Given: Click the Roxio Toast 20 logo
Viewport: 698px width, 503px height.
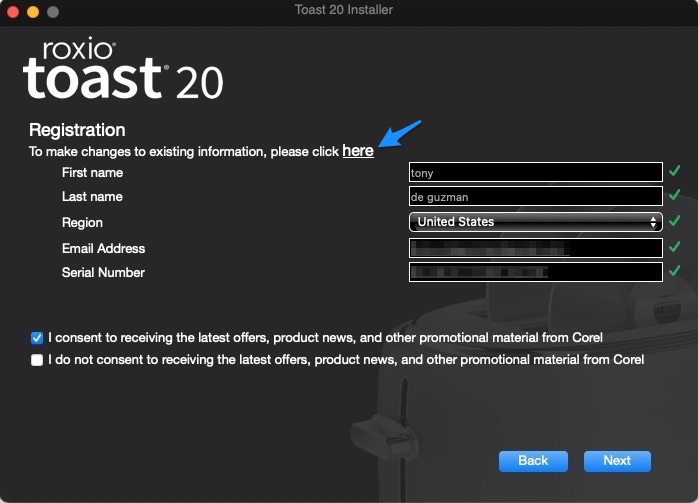Looking at the screenshot, I should coord(123,69).
